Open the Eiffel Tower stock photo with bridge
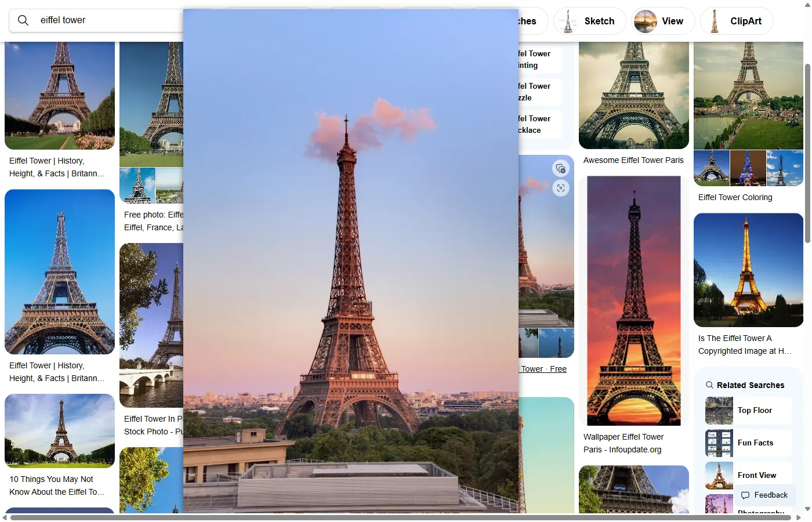Screen dimensions: 812x522 tap(151, 325)
